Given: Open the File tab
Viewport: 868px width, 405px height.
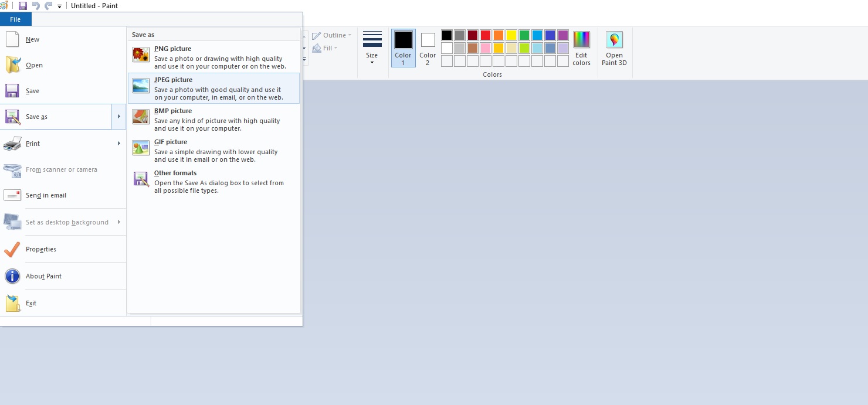Looking at the screenshot, I should tap(15, 19).
